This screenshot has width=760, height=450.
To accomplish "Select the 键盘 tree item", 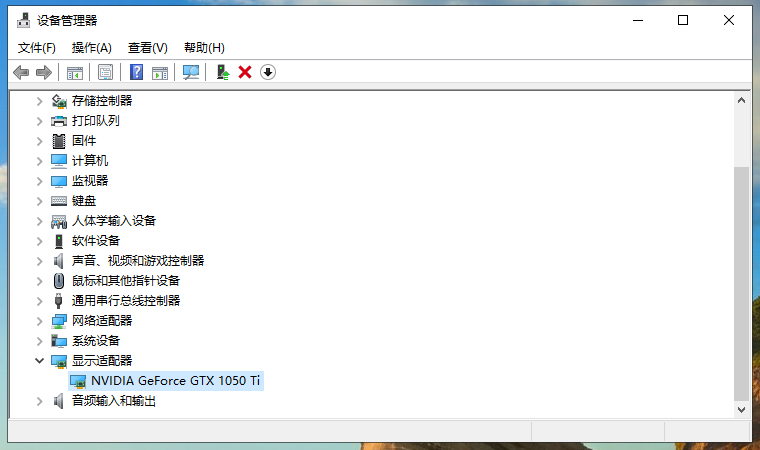I will pyautogui.click(x=84, y=201).
